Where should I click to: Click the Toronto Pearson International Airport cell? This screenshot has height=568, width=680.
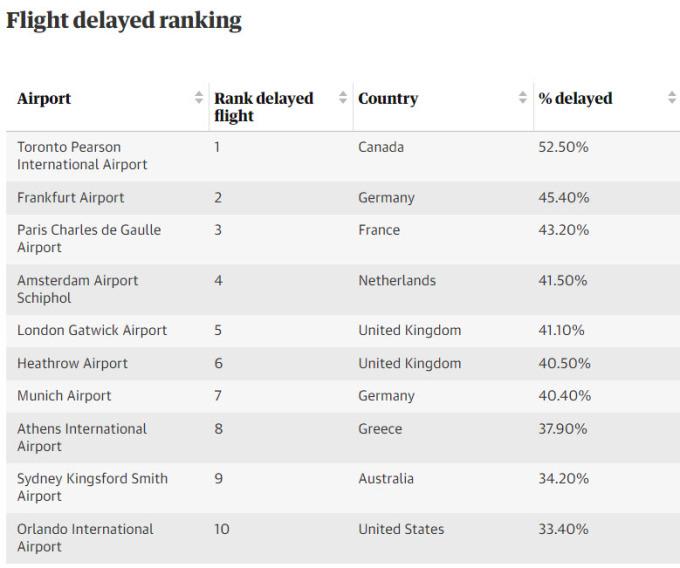point(82,156)
